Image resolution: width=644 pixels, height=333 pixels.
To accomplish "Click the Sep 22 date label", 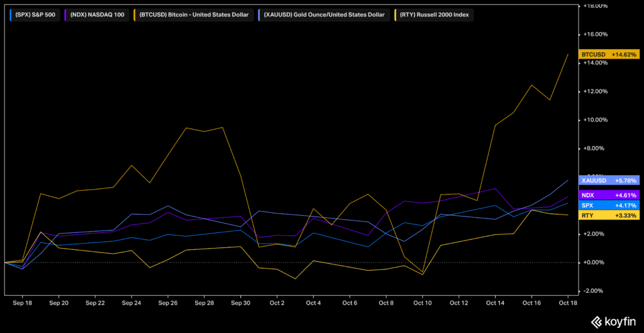I will click(95, 302).
